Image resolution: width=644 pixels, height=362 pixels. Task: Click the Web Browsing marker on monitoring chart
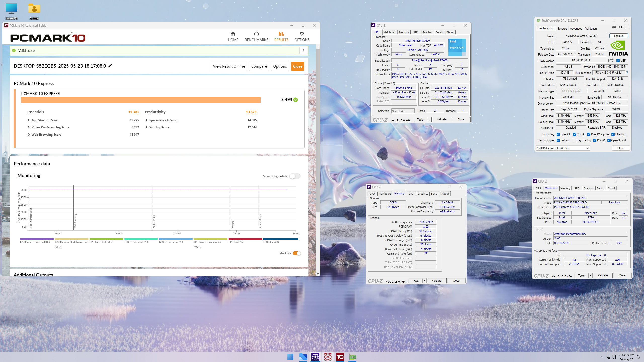coord(75,221)
